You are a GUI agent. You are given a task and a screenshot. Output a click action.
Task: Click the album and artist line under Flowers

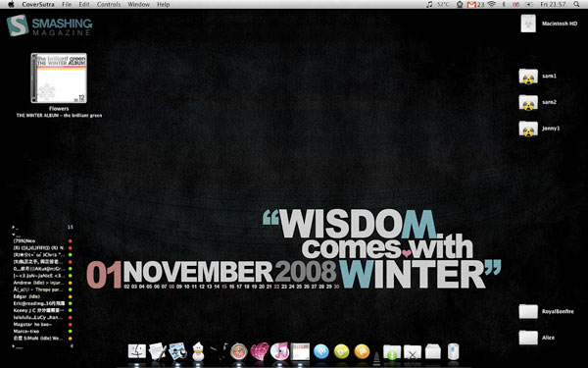[59, 116]
